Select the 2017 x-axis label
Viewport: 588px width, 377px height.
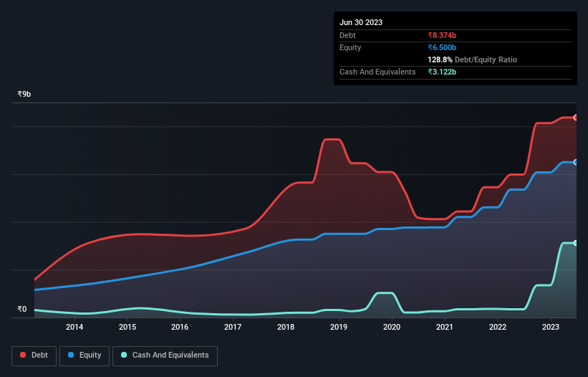[x=233, y=327]
